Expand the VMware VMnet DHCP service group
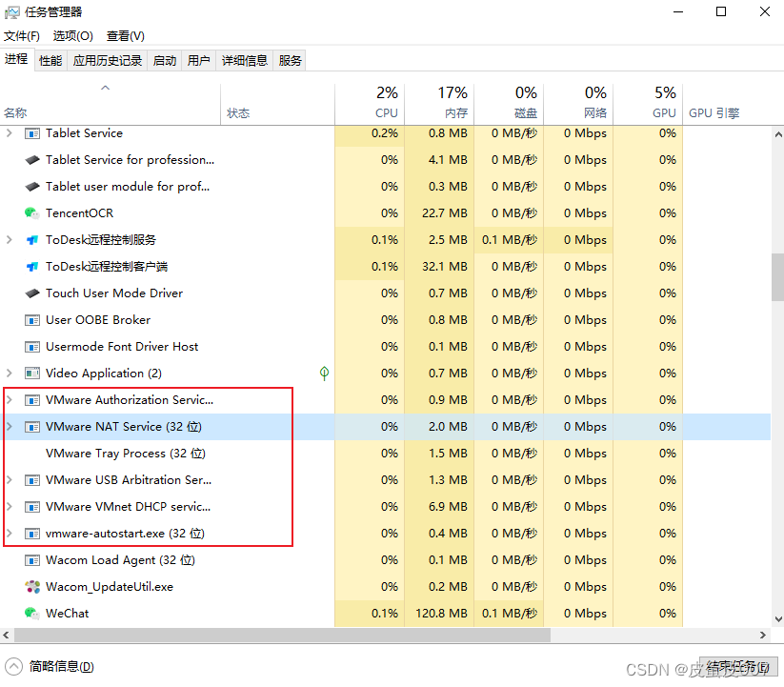Viewport: 784px width, 687px height. pos(9,507)
